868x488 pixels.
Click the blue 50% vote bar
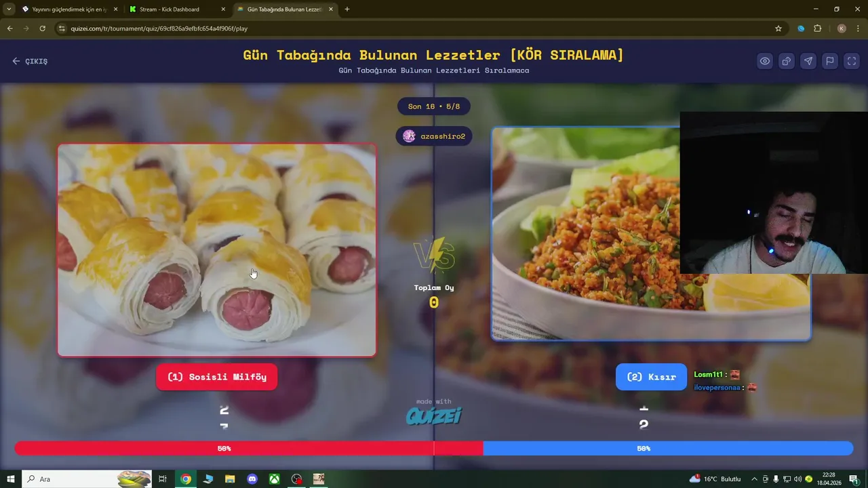coord(668,448)
